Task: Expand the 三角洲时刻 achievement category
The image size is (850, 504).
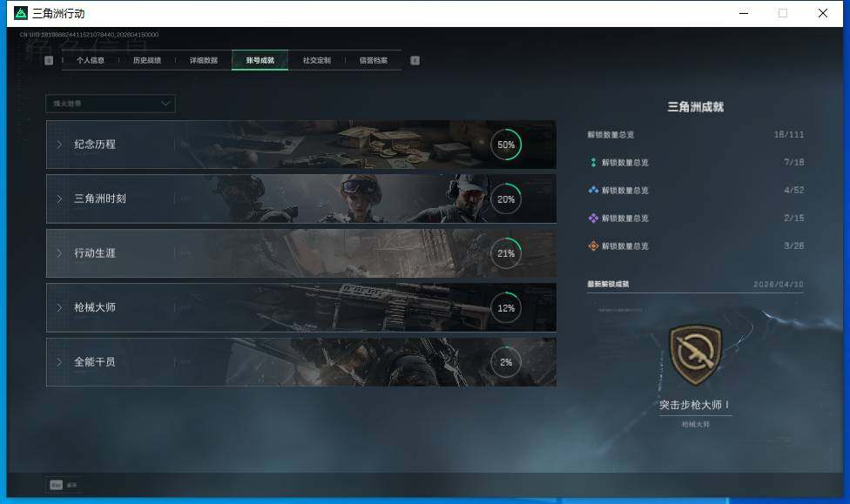Action: click(300, 198)
